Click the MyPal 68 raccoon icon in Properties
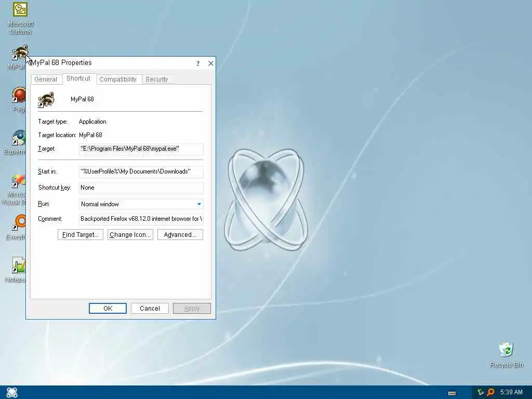This screenshot has height=399, width=532. pyautogui.click(x=46, y=100)
